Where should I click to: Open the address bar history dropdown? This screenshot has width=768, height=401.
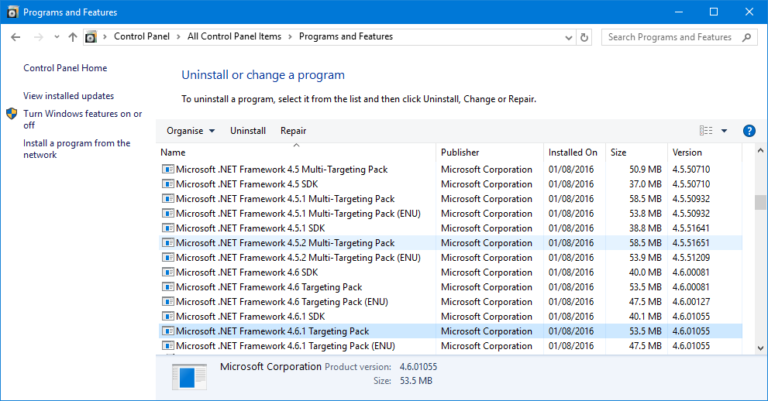(566, 37)
